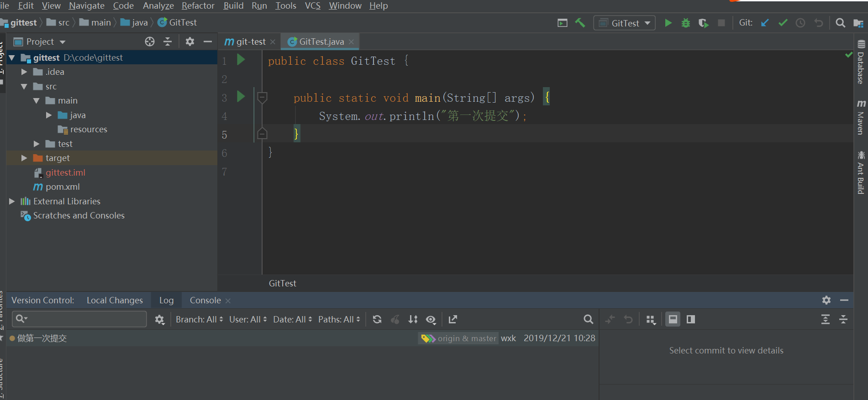The image size is (868, 400).
Task: Focus the Git log search field
Action: click(x=79, y=319)
